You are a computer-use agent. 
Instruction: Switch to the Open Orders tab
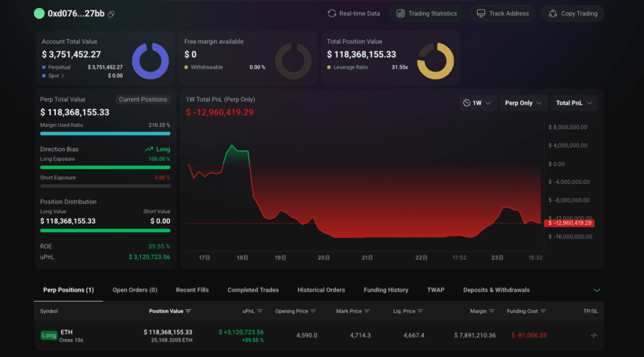135,290
